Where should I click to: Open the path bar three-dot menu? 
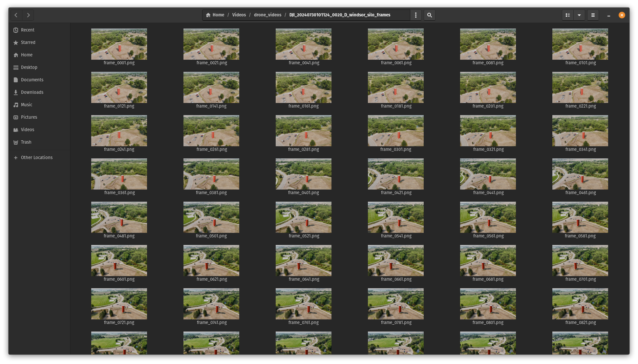click(x=416, y=15)
